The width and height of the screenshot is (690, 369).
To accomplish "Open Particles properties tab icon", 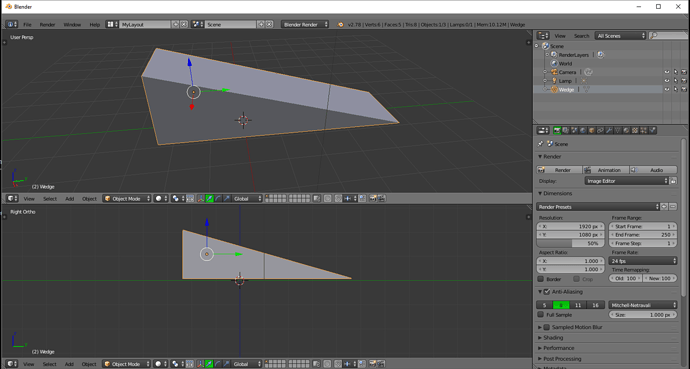I will pos(644,131).
